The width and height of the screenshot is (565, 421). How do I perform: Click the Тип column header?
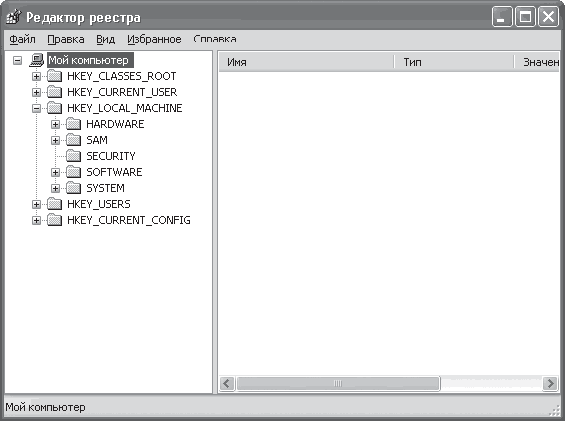[454, 62]
